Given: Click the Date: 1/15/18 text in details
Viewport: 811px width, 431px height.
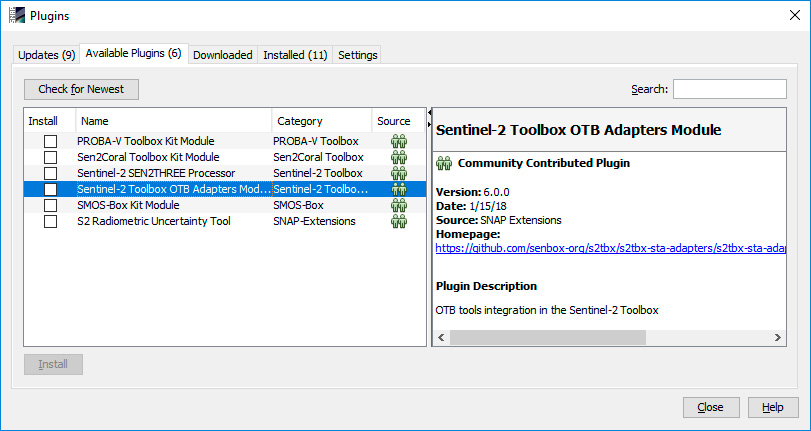Looking at the screenshot, I should click(x=471, y=206).
